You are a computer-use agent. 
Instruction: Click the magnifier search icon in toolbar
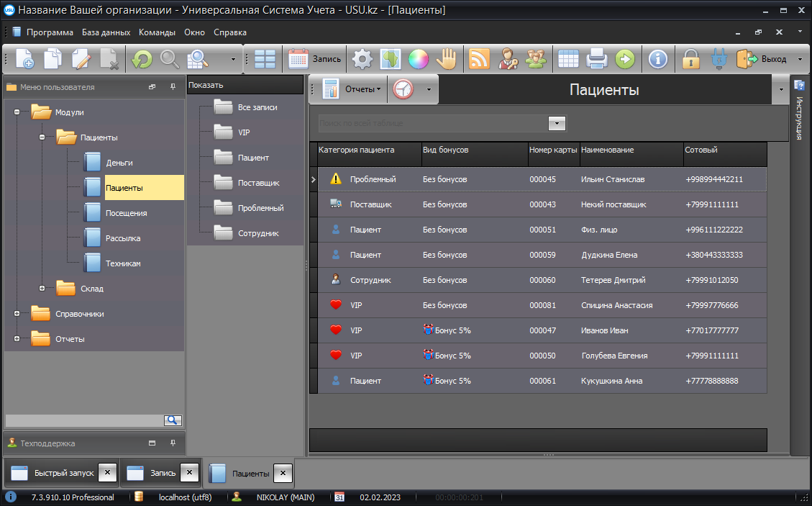170,59
